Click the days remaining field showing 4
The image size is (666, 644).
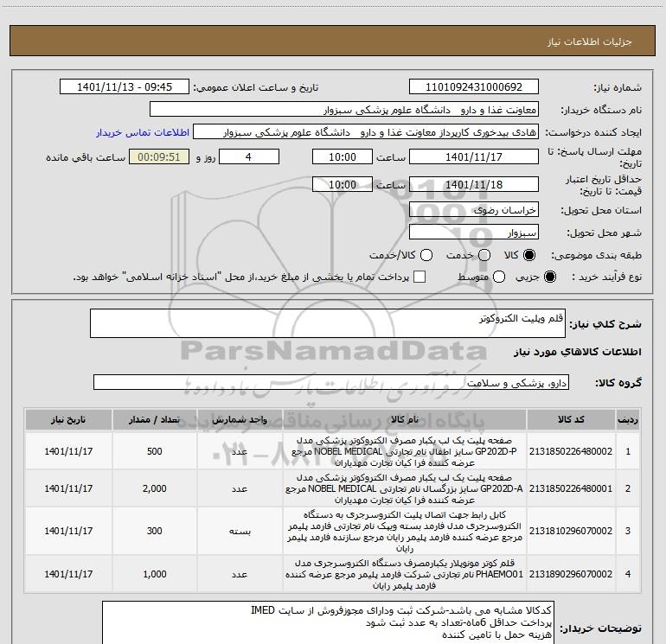click(x=249, y=156)
